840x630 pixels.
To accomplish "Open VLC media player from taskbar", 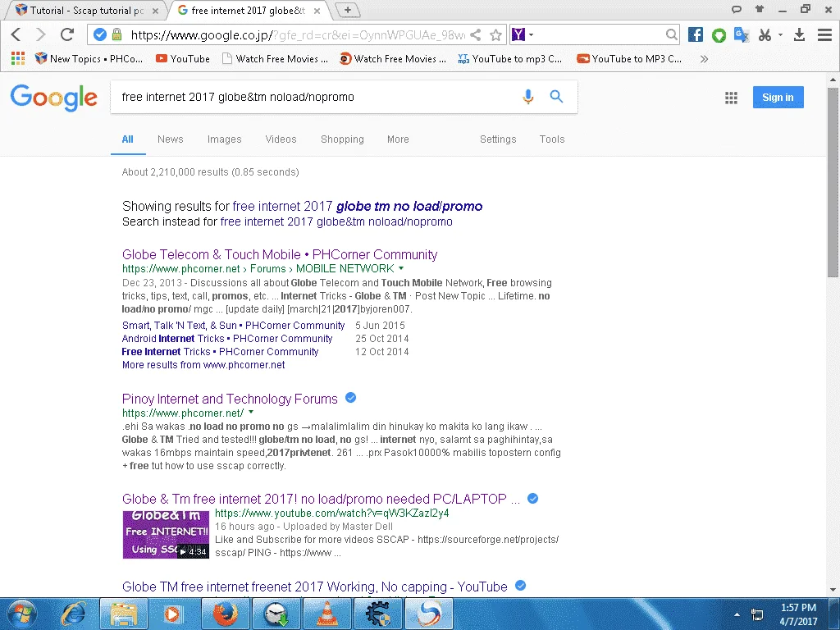I will 326,614.
